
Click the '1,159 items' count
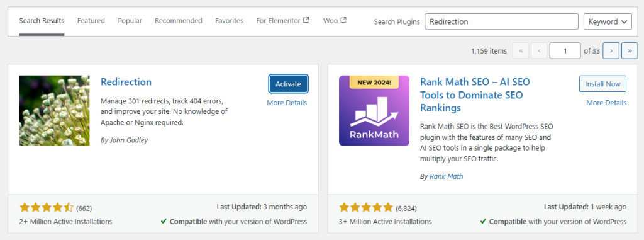click(x=489, y=51)
